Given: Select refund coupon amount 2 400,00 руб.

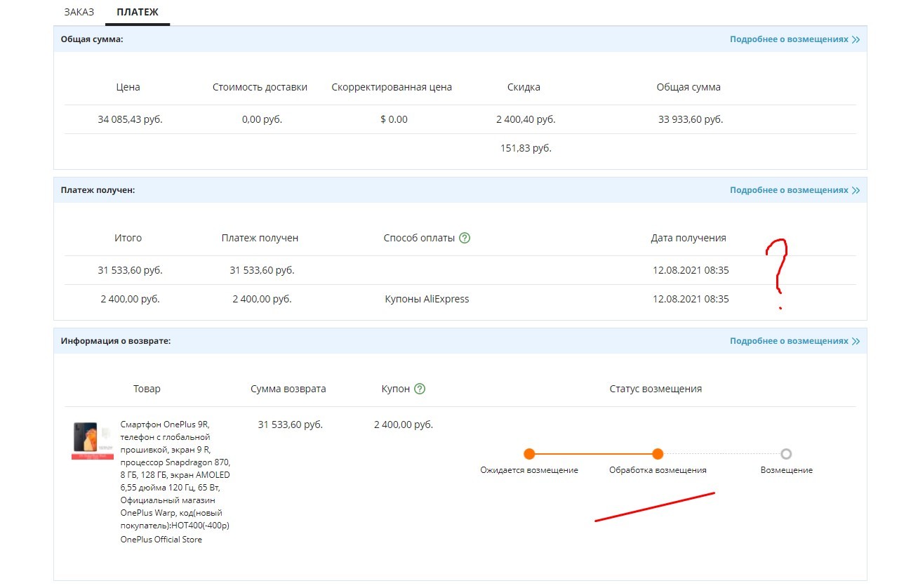Looking at the screenshot, I should 404,425.
